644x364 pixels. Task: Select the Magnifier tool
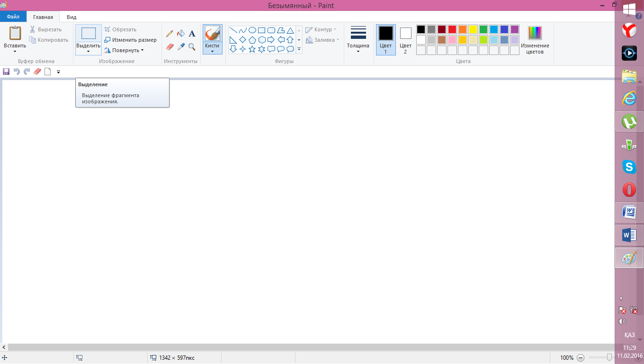coord(192,47)
